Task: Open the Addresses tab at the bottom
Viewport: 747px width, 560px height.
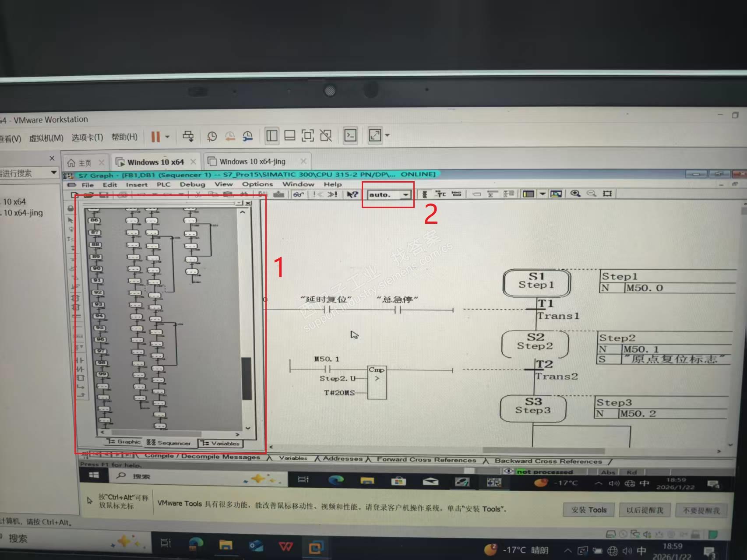Action: click(343, 458)
